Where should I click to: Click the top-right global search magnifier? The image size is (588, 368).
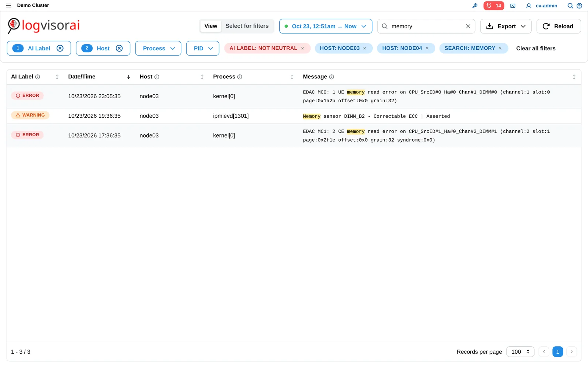[x=570, y=6]
